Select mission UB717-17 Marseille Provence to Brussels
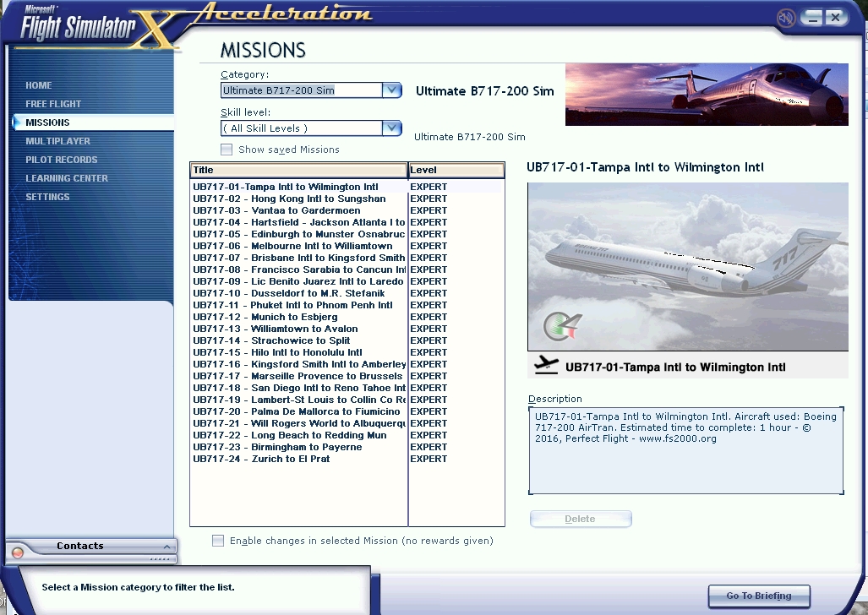 (347, 376)
